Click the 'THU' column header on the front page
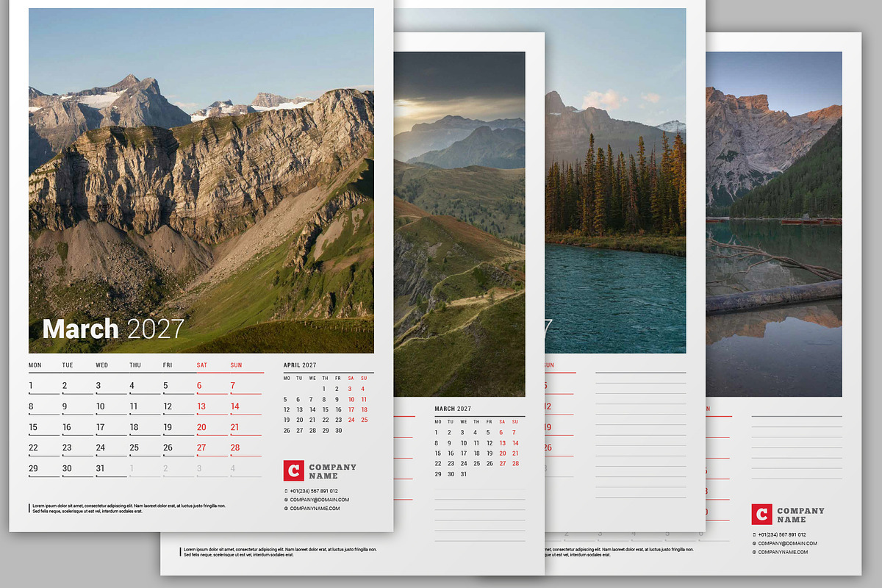Viewport: 882px width, 588px height. (x=135, y=365)
